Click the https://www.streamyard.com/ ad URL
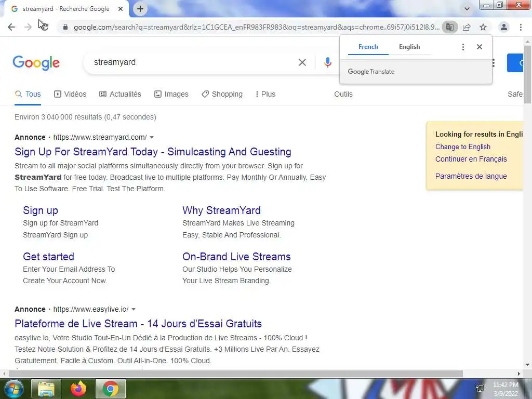 point(100,137)
